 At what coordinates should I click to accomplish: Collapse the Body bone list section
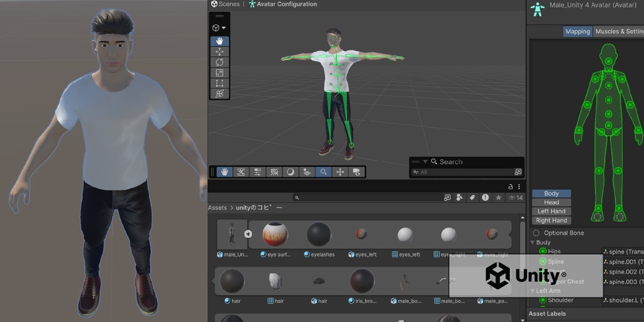point(533,242)
